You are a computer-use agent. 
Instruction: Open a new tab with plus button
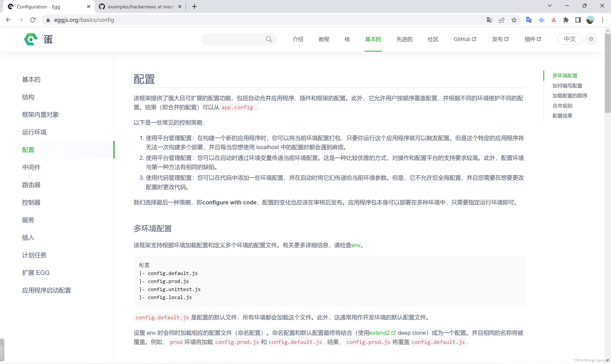click(x=194, y=7)
